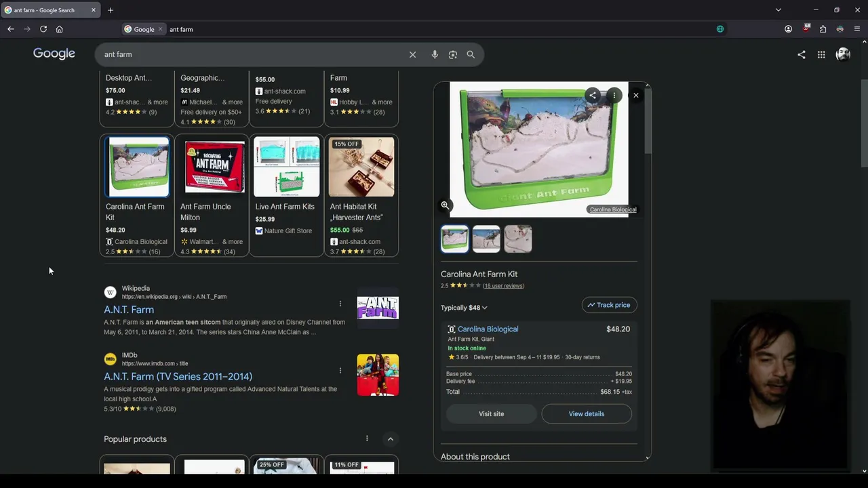Select the second product image thumbnail
The width and height of the screenshot is (868, 488).
point(486,239)
